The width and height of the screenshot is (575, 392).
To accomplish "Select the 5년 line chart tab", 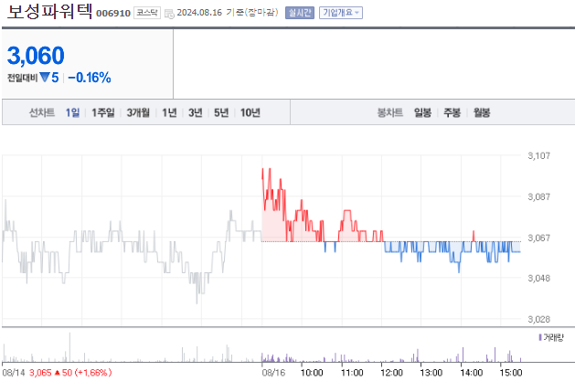I will click(x=221, y=112).
